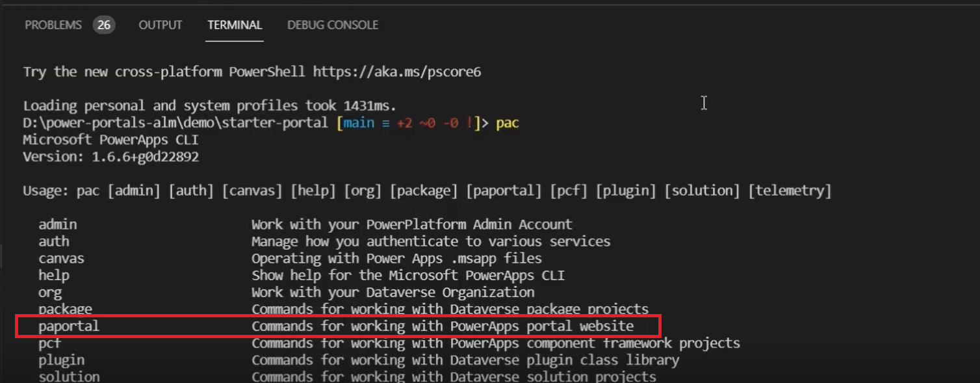Click the 'admin' command in the list

pyautogui.click(x=58, y=224)
